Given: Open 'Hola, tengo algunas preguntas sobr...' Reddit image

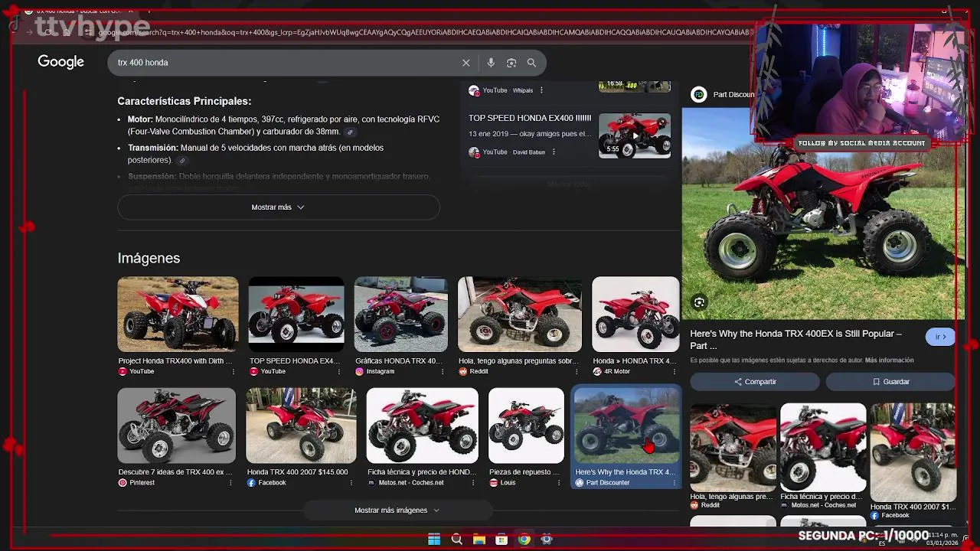Looking at the screenshot, I should point(520,314).
